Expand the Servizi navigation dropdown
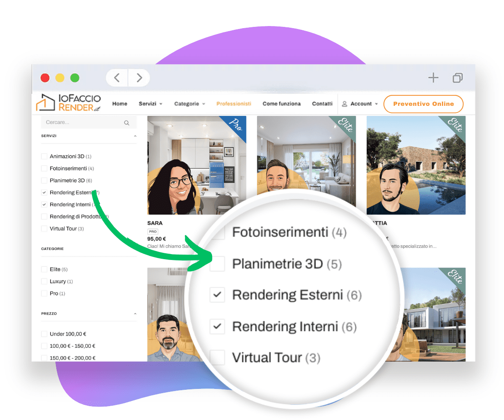Viewport: 504px width, 420px height. (x=150, y=104)
